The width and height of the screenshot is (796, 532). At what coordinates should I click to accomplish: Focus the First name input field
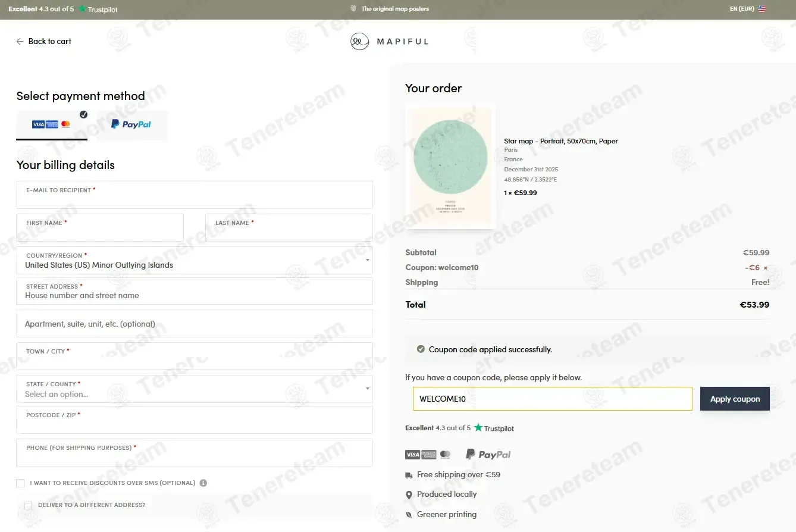(100, 227)
